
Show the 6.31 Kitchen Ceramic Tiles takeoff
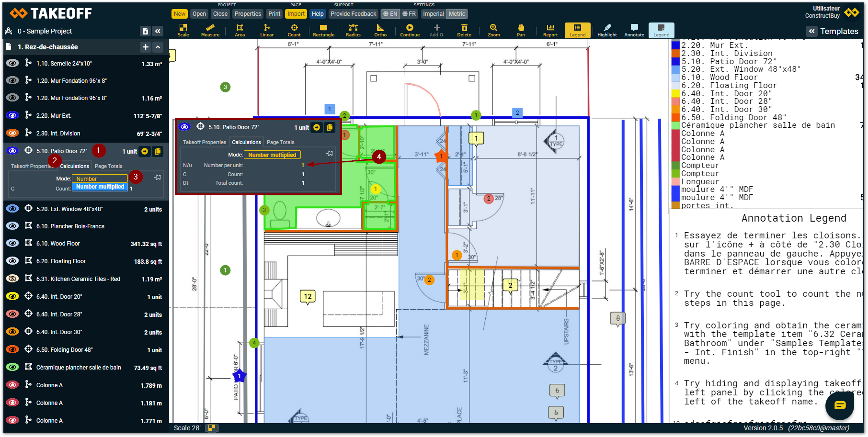click(x=12, y=279)
